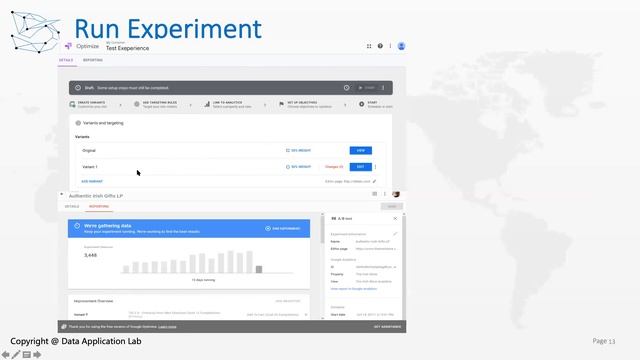Select the Link to Analytics step
The width and height of the screenshot is (640, 360).
coord(228,104)
